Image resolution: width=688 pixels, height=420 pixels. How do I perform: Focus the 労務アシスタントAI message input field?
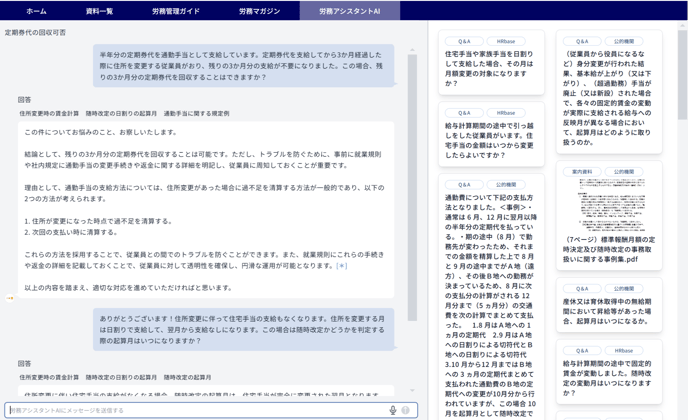[211, 410]
